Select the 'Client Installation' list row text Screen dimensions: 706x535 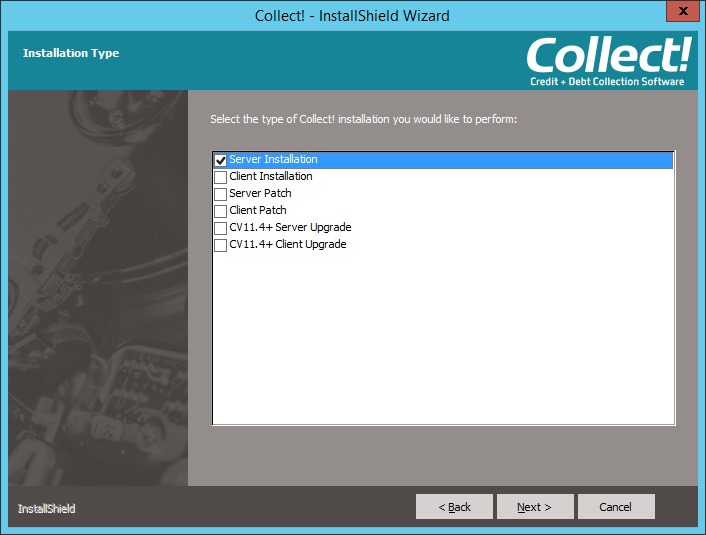tap(271, 176)
